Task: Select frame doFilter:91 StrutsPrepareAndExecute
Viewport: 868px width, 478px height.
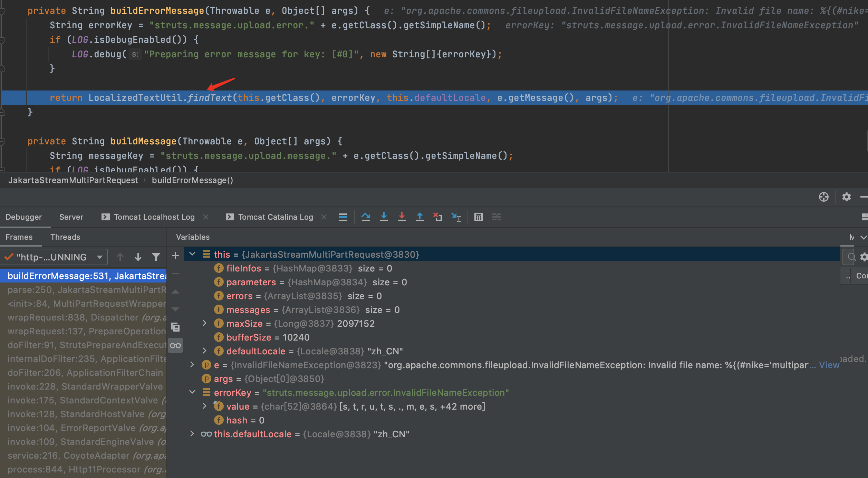Action: (x=83, y=345)
